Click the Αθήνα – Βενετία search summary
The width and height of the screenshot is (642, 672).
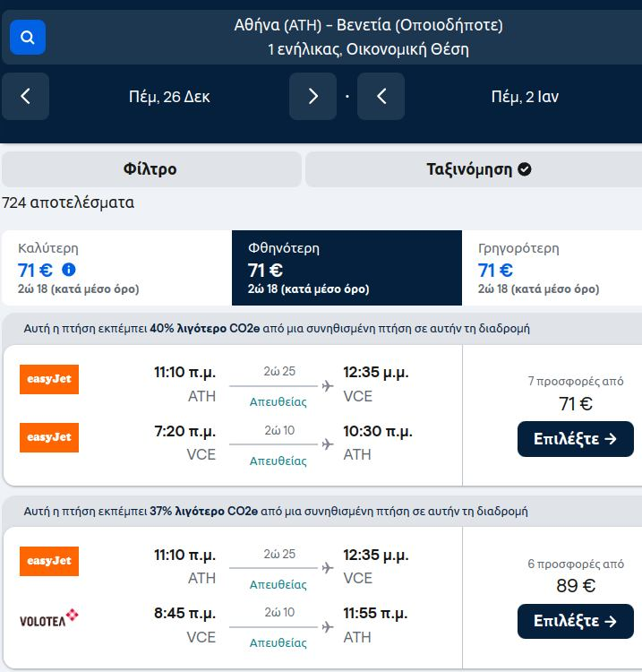(x=368, y=38)
